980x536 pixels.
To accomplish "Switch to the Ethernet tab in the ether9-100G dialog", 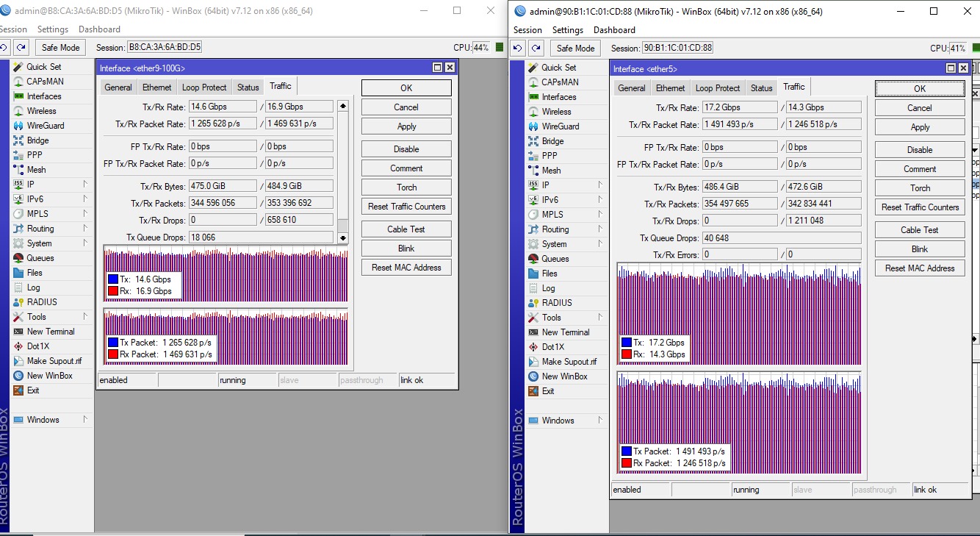I will (156, 87).
